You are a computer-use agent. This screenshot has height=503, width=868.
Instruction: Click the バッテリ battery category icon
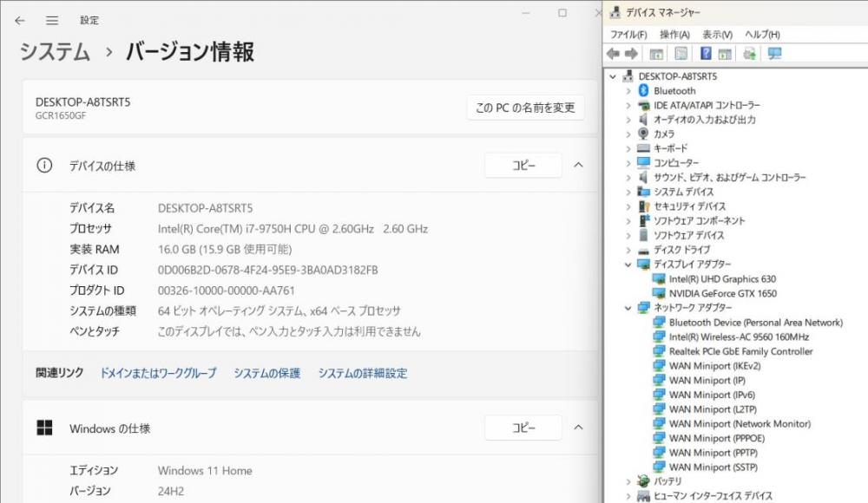(x=643, y=480)
